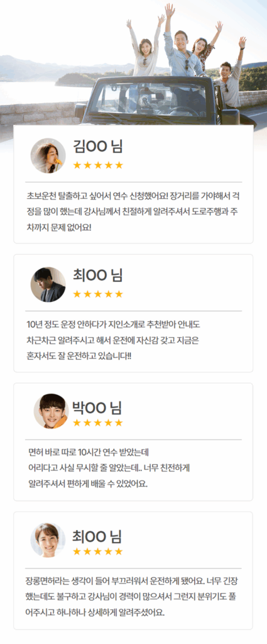This screenshot has height=644, width=267.
Task: Select the 김OO 님 reviewer name
Action: (97, 146)
